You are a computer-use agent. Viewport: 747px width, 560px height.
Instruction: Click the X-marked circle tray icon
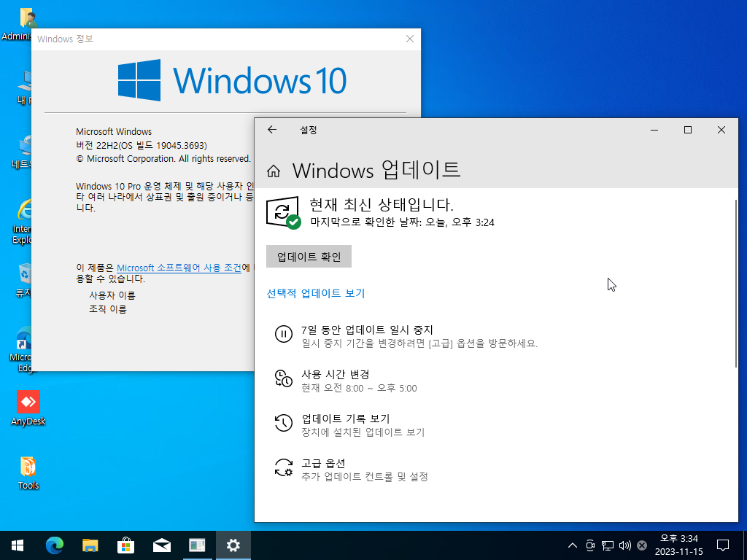pos(642,545)
